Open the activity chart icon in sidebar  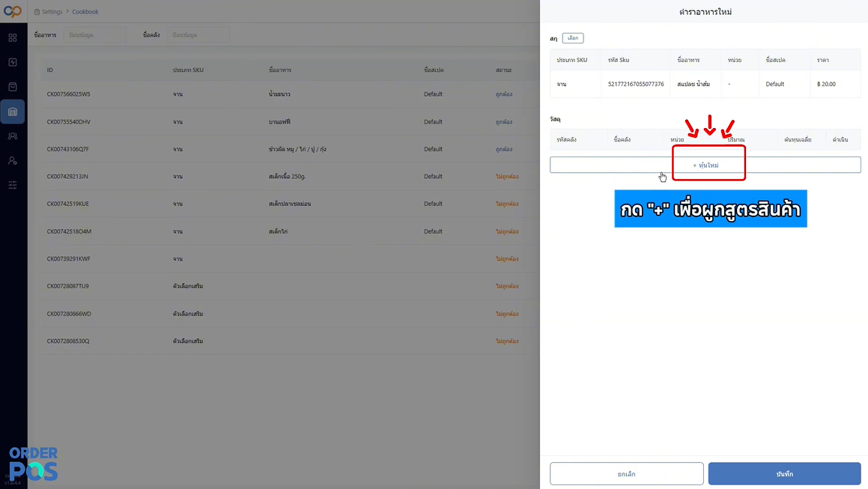[12, 62]
